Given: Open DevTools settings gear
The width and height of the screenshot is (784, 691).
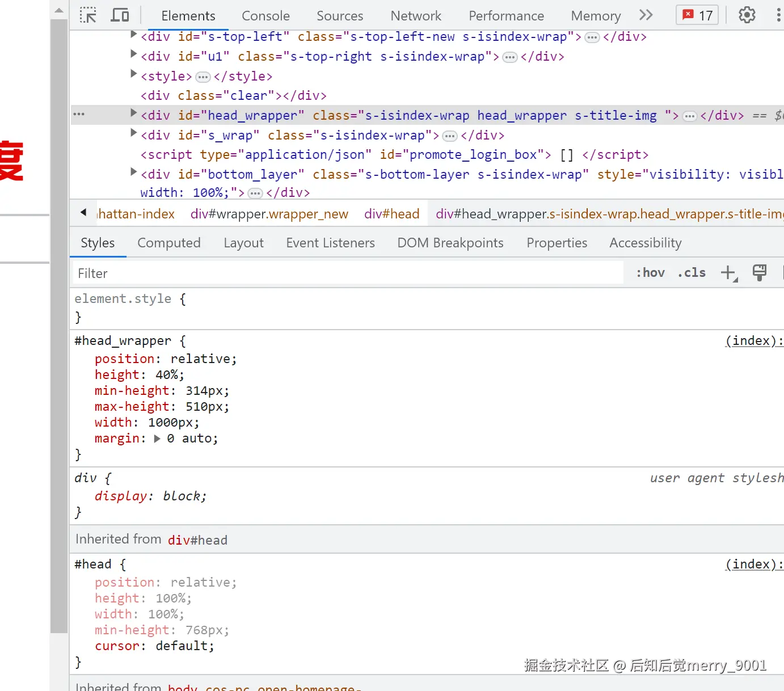Looking at the screenshot, I should 747,15.
